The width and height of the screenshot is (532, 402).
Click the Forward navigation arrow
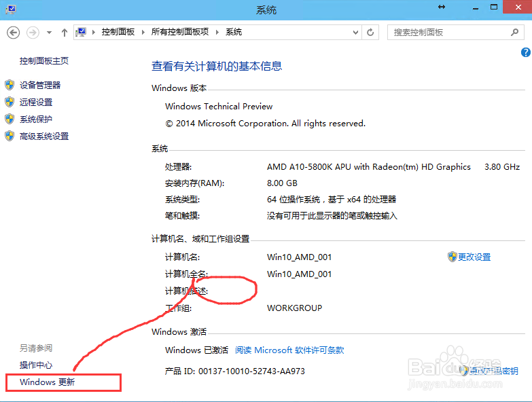click(x=33, y=33)
